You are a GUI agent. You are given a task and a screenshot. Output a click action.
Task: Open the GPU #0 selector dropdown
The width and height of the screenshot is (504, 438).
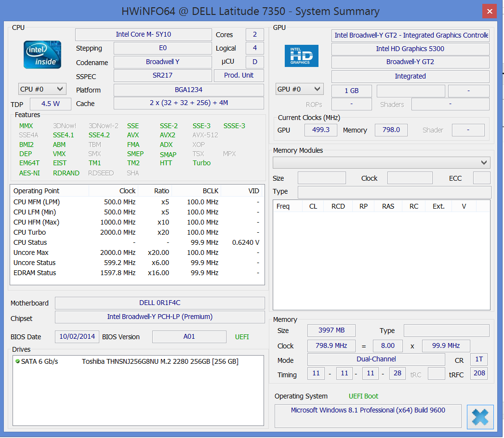click(300, 89)
